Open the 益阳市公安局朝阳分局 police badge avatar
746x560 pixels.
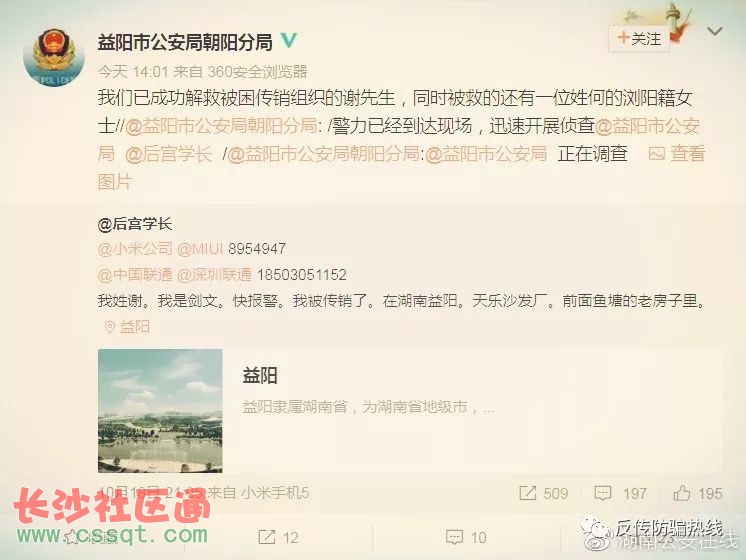click(54, 57)
